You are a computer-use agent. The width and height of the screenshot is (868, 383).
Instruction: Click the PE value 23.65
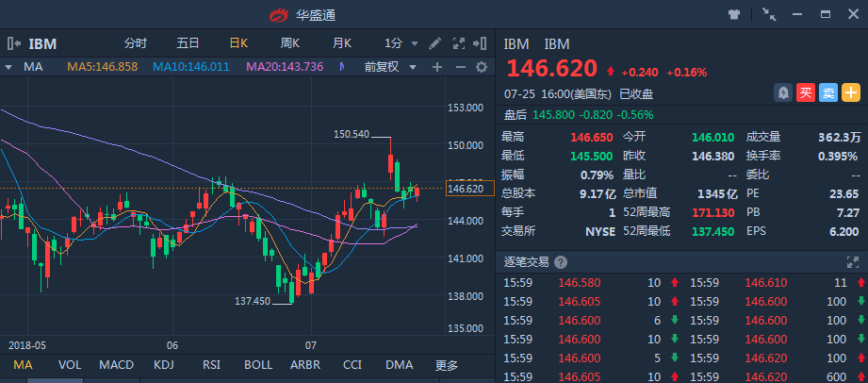pyautogui.click(x=844, y=194)
